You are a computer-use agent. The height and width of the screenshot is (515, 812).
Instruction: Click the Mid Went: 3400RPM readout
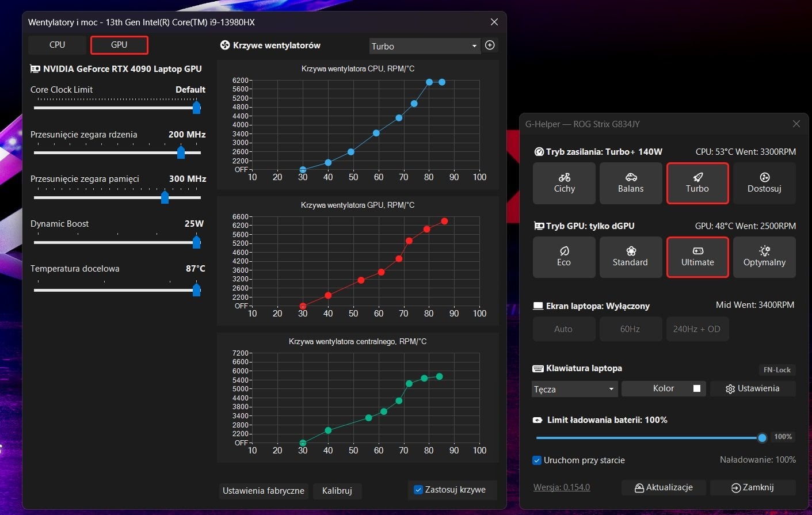pyautogui.click(x=755, y=305)
